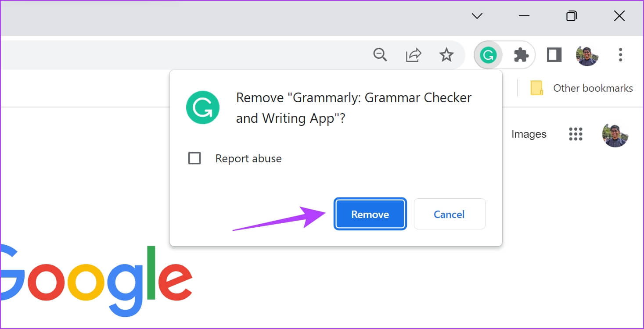This screenshot has height=329, width=644.
Task: Click the Report abuse label text
Action: tap(248, 158)
